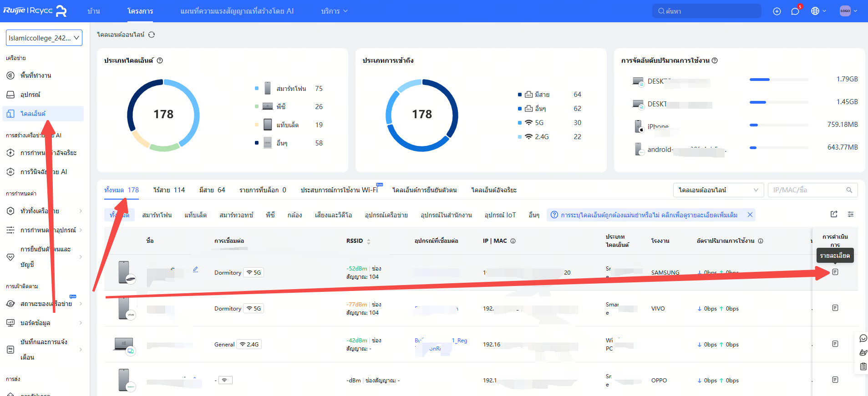The image size is (868, 396).
Task: Open the authenticated clients tab
Action: (x=425, y=190)
